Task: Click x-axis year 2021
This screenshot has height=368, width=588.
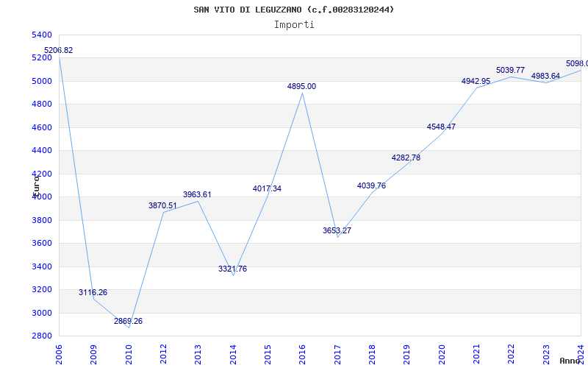Action: coord(476,354)
